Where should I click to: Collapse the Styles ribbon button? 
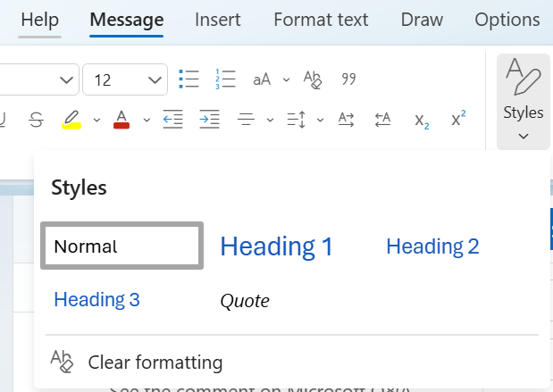pyautogui.click(x=524, y=102)
